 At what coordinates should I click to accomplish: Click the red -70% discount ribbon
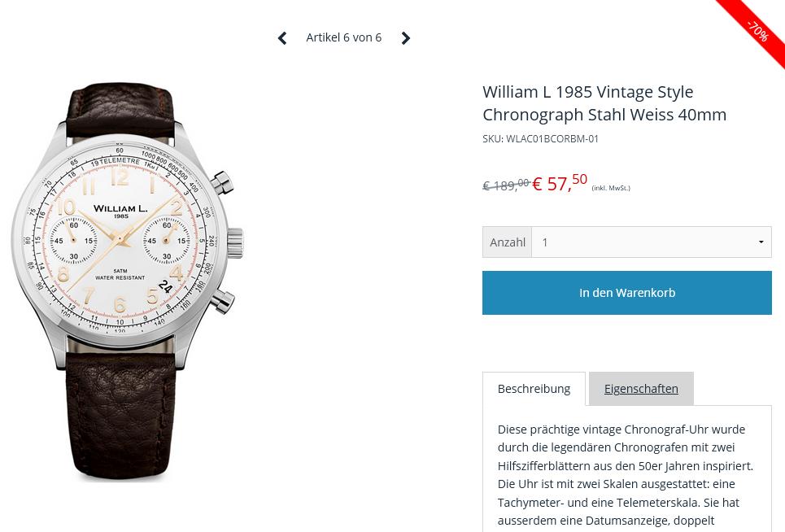[x=757, y=30]
